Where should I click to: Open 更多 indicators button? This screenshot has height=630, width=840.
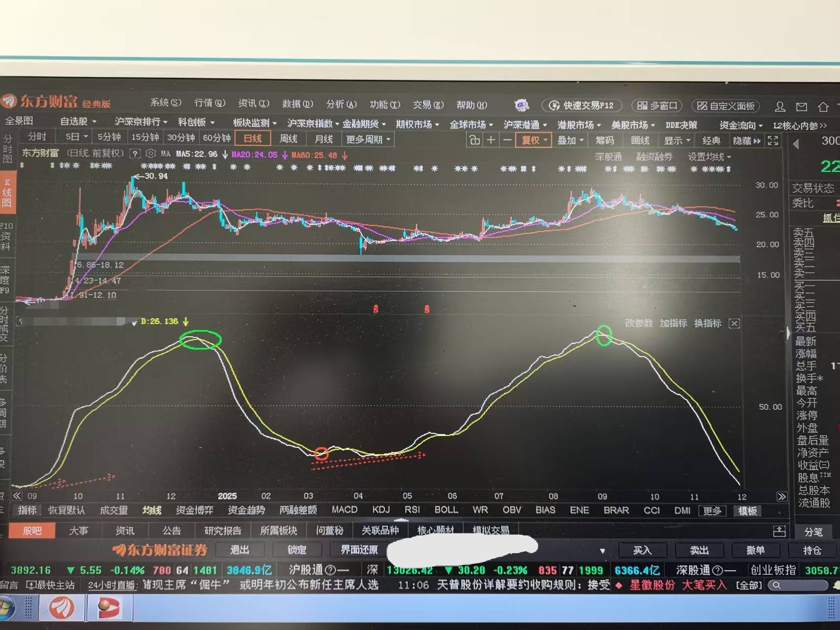(x=712, y=511)
